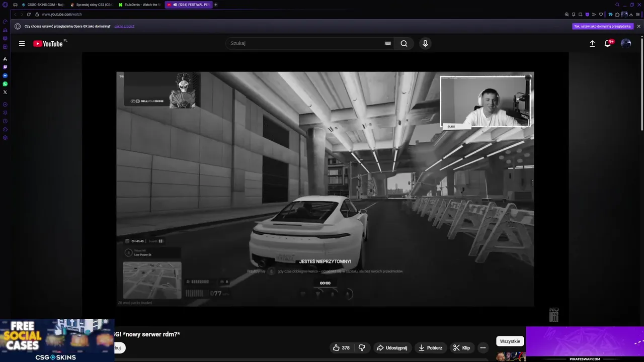644x362 pixels.
Task: Open Messenger in the Opera sidebar
Action: pos(5,75)
